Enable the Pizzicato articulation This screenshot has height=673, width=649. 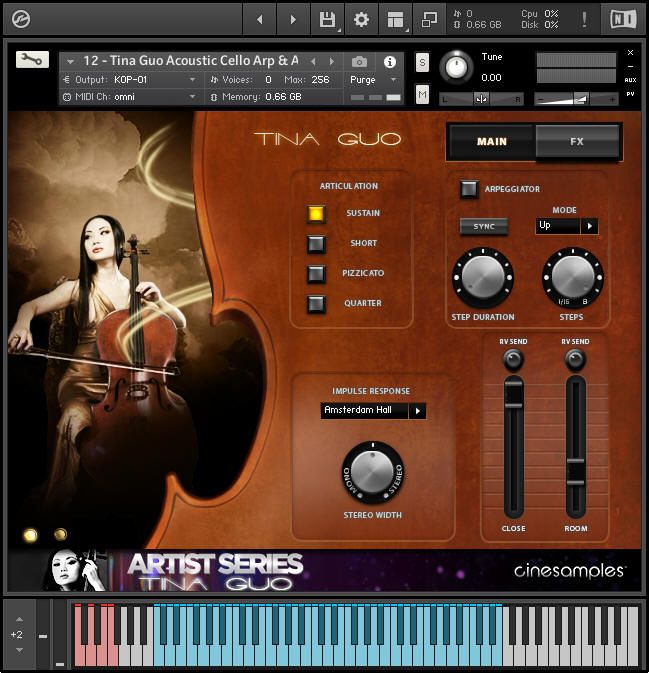316,273
